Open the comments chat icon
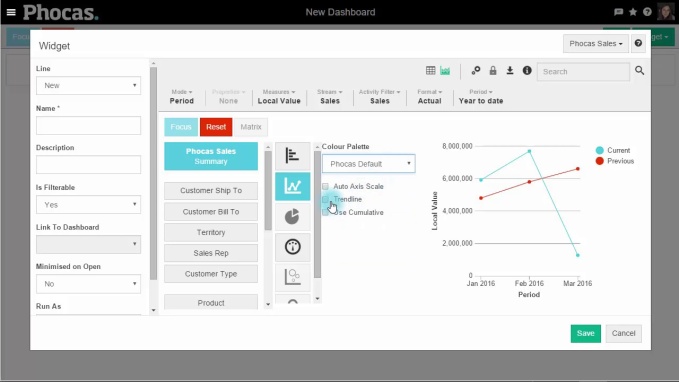Screen dimensions: 679x382 tap(618, 12)
